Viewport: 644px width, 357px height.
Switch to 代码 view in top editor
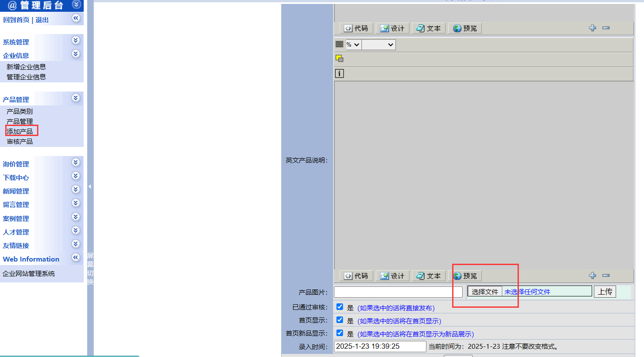(356, 28)
